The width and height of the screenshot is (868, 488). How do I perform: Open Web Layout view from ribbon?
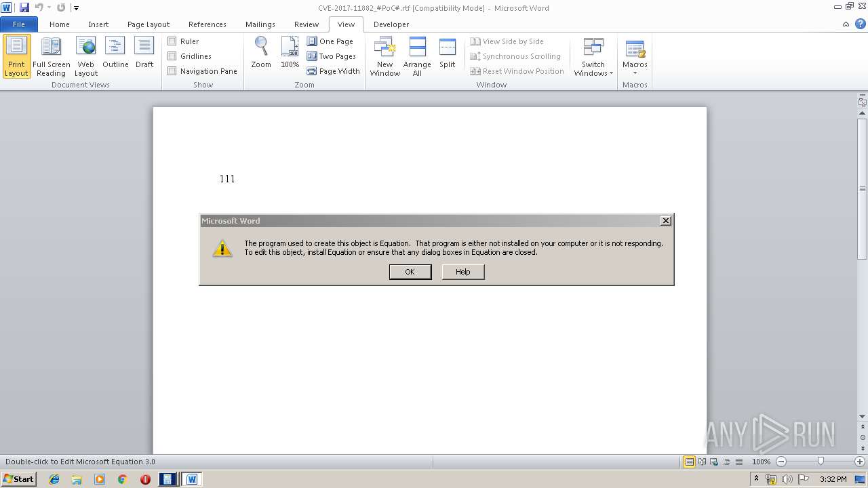86,57
